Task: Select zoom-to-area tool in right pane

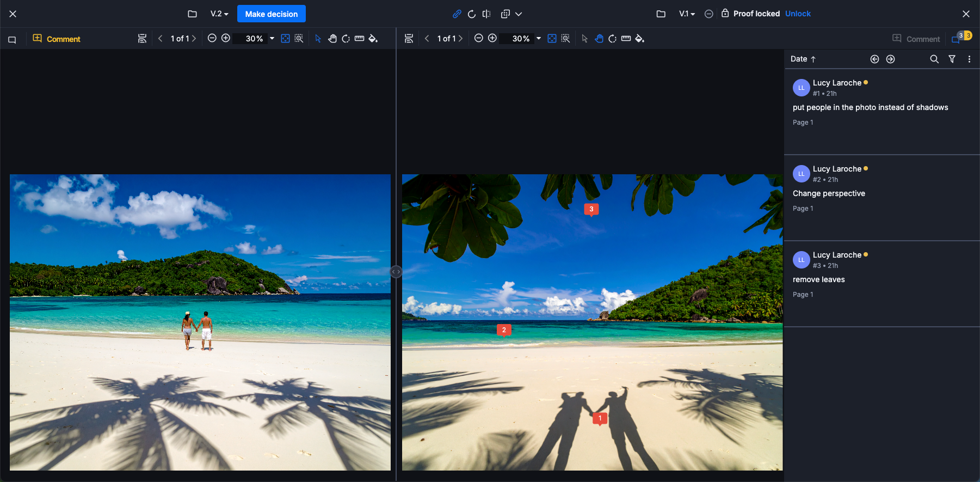Action: pos(565,38)
